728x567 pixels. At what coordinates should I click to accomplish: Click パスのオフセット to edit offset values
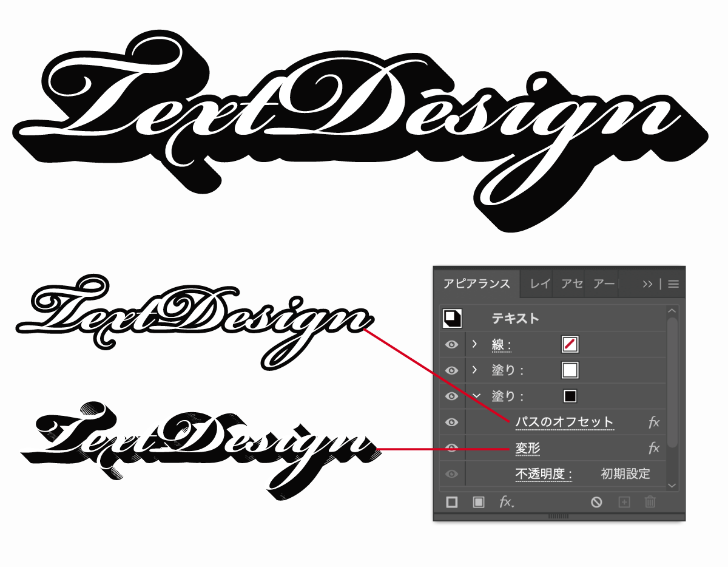564,421
